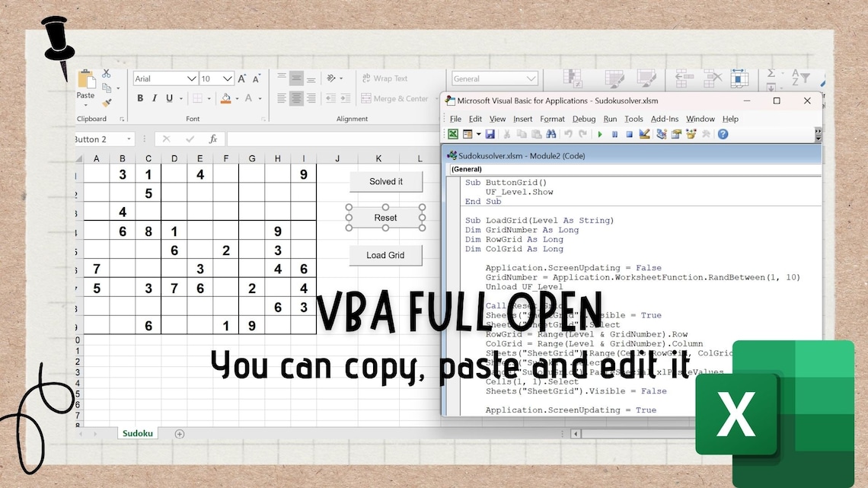The width and height of the screenshot is (868, 488).
Task: Save Sudokusolver.xlsm with the Save icon
Action: click(490, 134)
